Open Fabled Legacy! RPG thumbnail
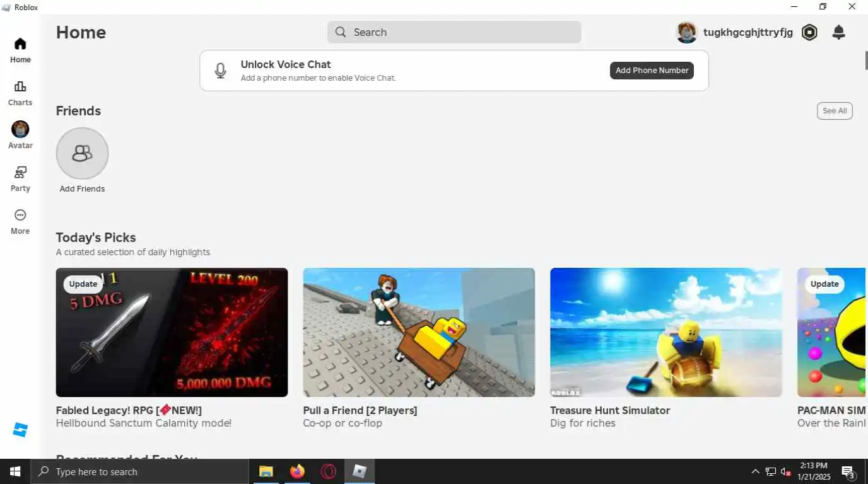Viewport: 868px width, 484px height. click(x=172, y=333)
